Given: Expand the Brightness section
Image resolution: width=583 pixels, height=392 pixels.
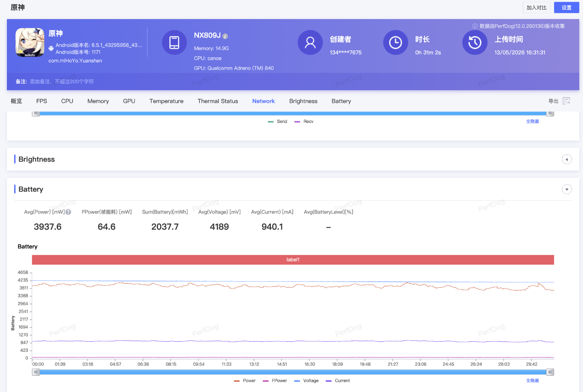Looking at the screenshot, I should click(567, 159).
